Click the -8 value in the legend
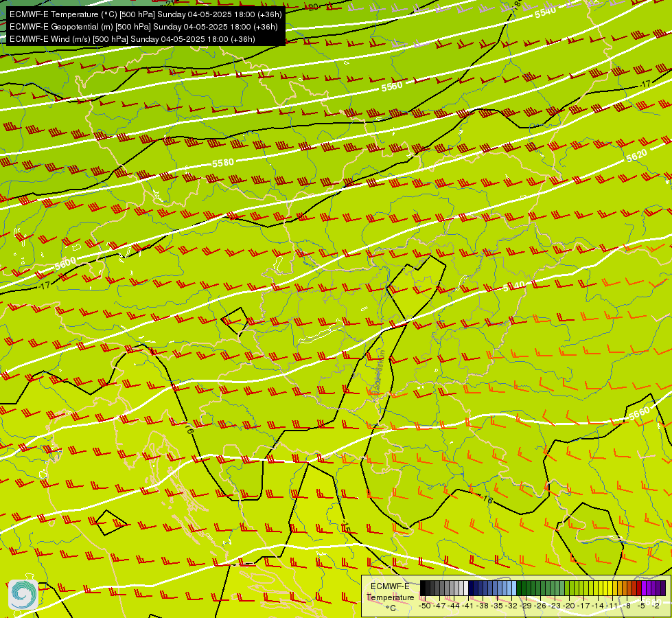The width and height of the screenshot is (672, 618). click(x=627, y=606)
